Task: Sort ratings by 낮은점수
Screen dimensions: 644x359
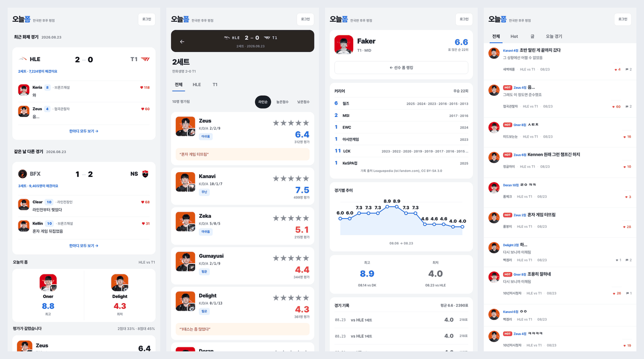Action: coord(303,102)
